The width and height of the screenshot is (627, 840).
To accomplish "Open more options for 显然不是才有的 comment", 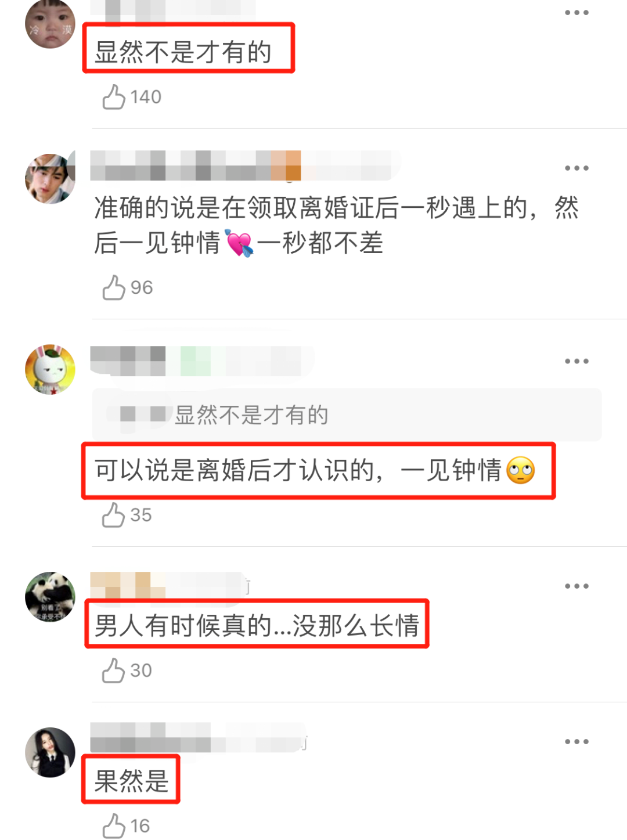I will [x=576, y=13].
